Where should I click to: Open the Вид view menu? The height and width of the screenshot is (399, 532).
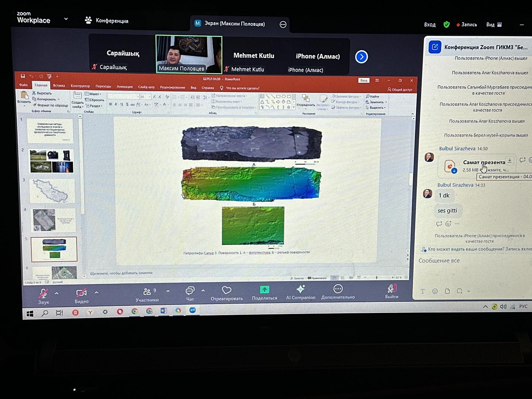(494, 25)
